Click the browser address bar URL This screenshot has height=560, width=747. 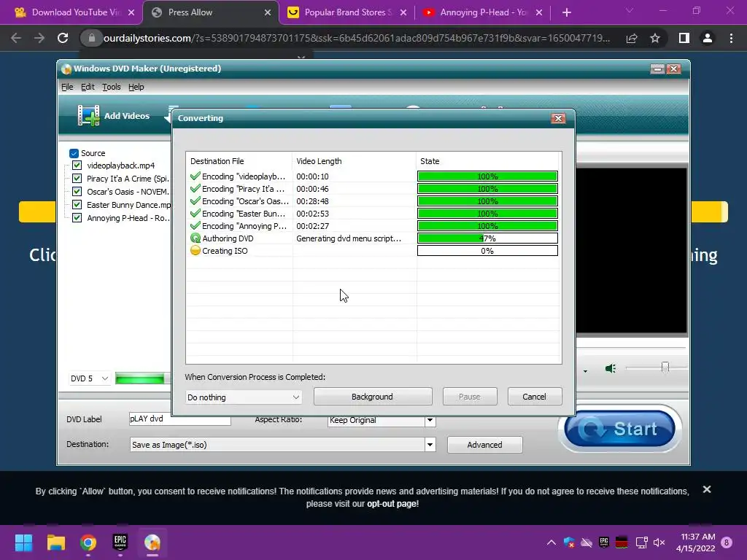tap(356, 38)
